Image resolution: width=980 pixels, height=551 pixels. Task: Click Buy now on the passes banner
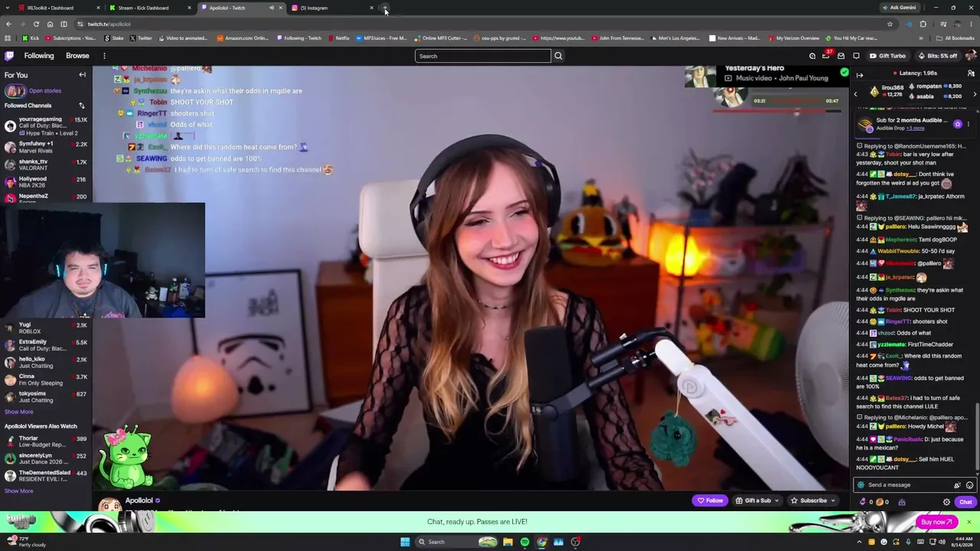coord(936,522)
